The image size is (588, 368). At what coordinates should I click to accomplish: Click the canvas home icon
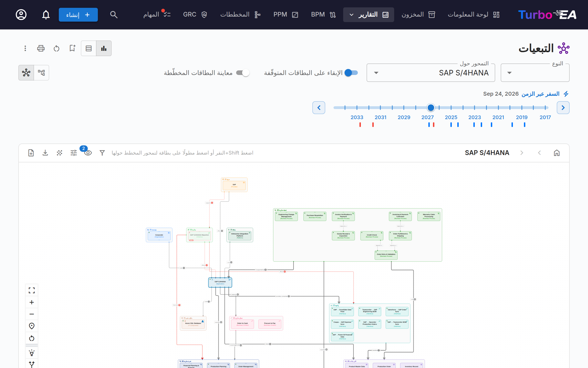[557, 153]
